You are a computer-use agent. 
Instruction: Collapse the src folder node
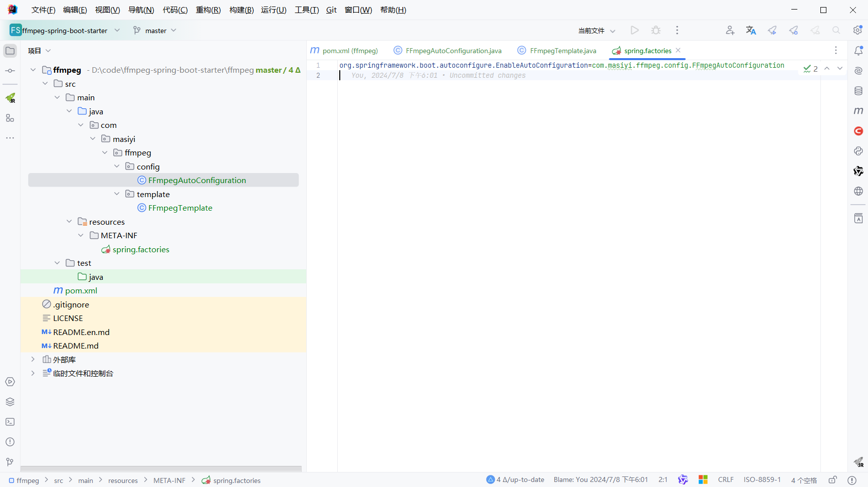click(x=45, y=83)
